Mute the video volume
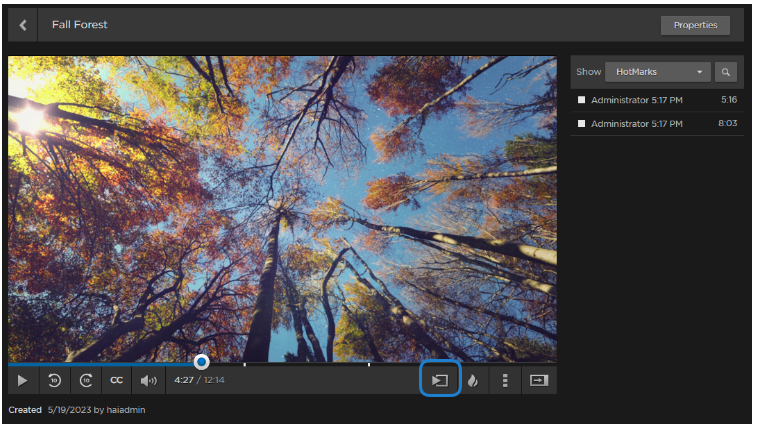771x444 pixels. [149, 380]
